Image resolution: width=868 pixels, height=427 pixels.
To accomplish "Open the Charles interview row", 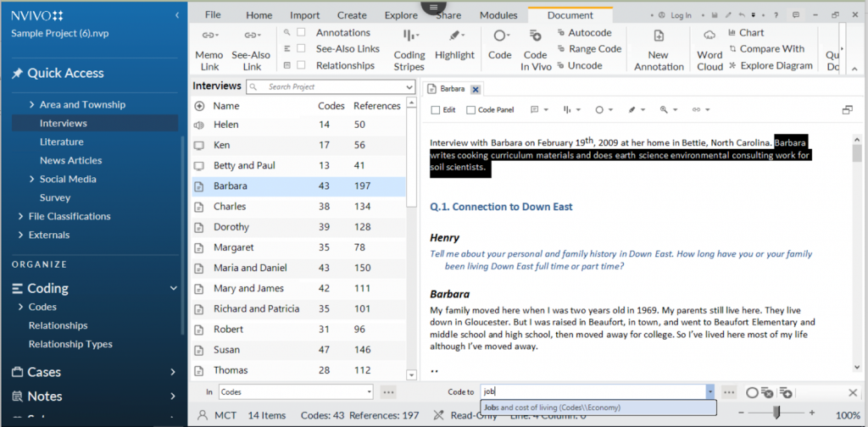I will click(299, 207).
